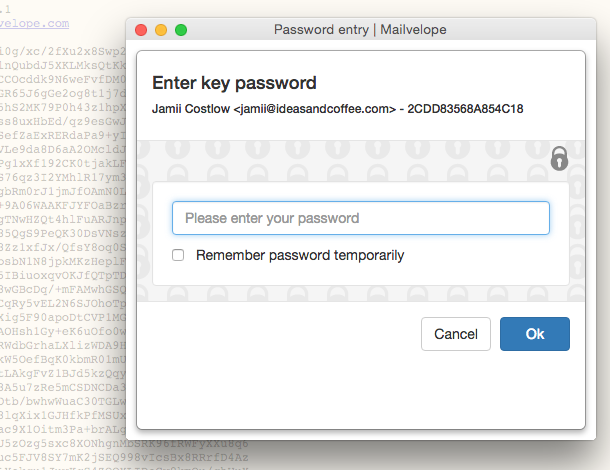Confirm with the Ok button
The width and height of the screenshot is (610, 470).
coord(534,334)
